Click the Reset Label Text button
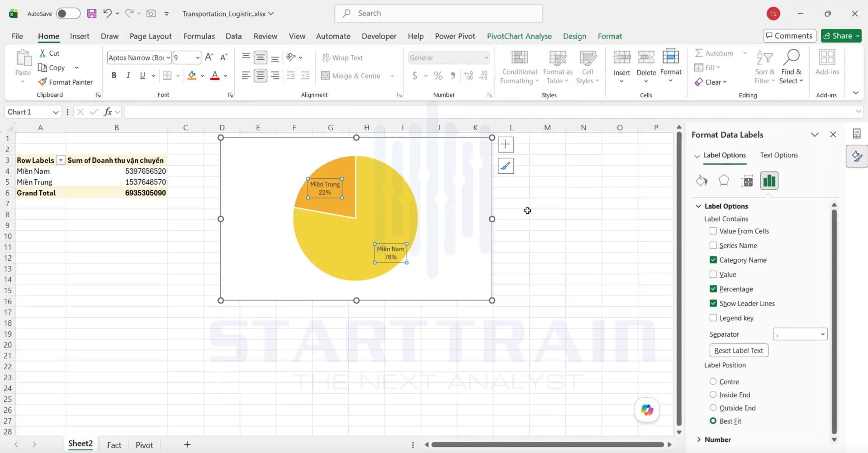Image resolution: width=868 pixels, height=453 pixels. [x=739, y=350]
